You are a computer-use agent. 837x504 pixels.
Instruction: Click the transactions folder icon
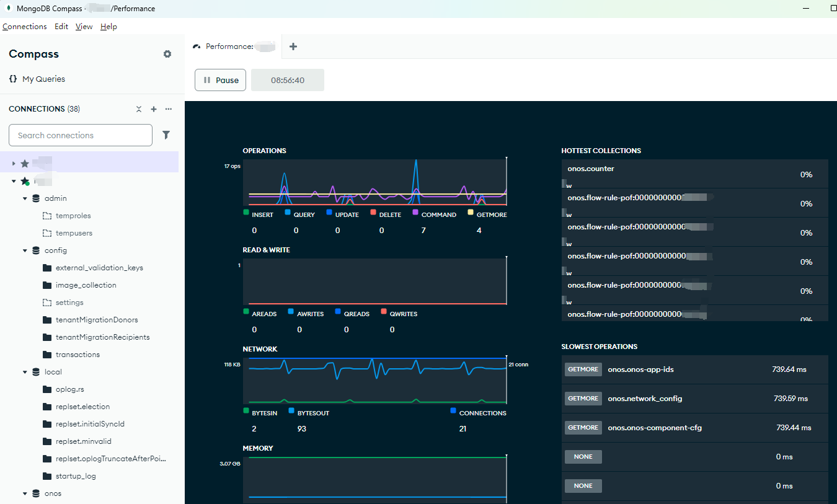47,355
